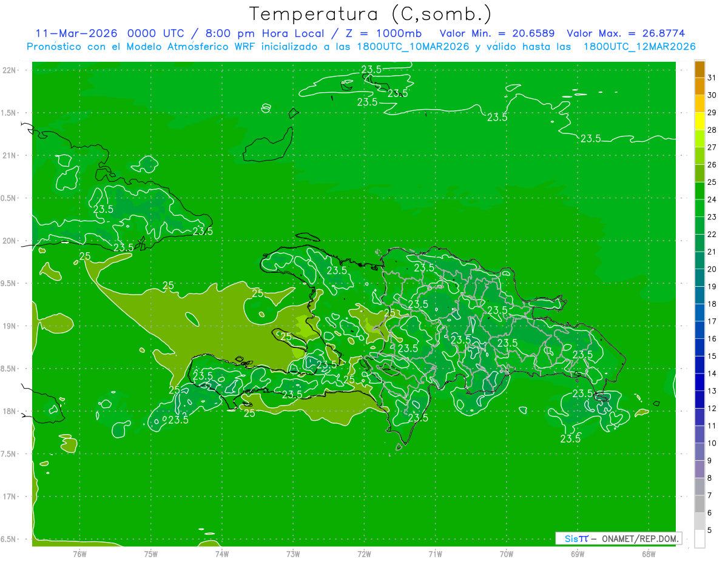Click the '22N' latitude label

pyautogui.click(x=9, y=70)
